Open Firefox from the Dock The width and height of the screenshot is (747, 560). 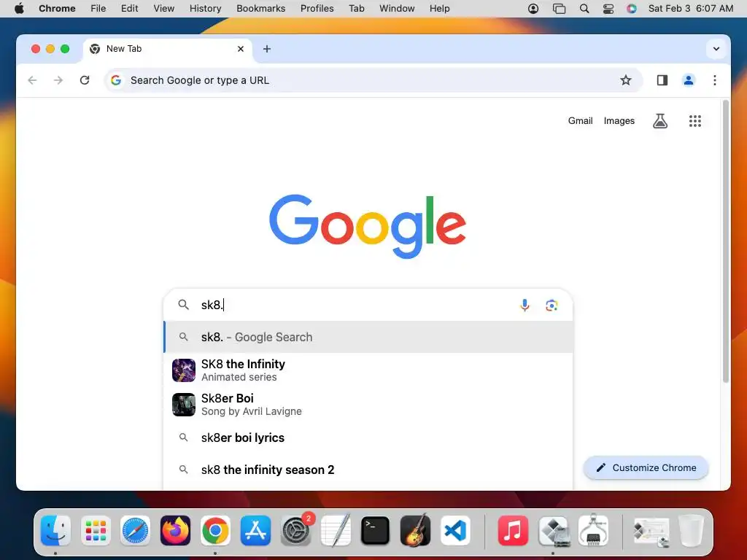tap(175, 531)
